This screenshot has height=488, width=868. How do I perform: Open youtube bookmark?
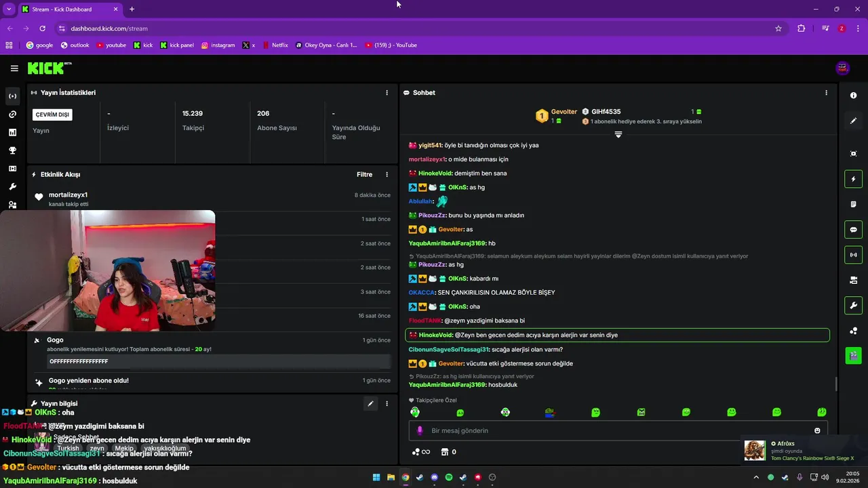tap(111, 45)
